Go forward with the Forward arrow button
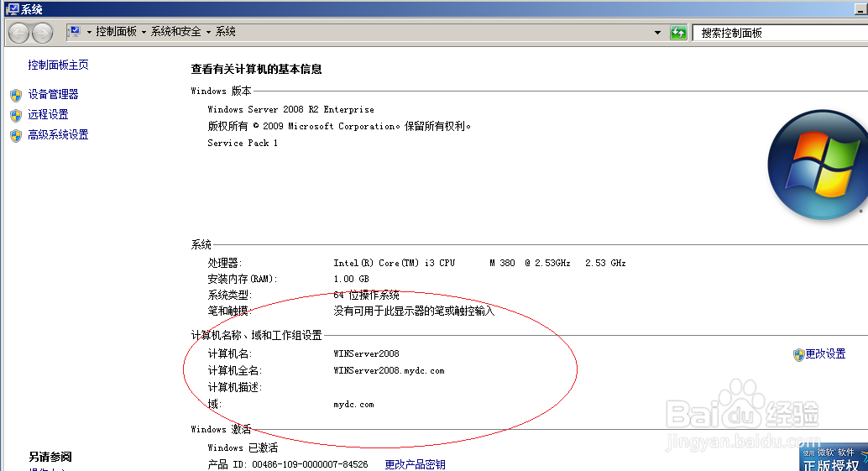 click(x=43, y=33)
